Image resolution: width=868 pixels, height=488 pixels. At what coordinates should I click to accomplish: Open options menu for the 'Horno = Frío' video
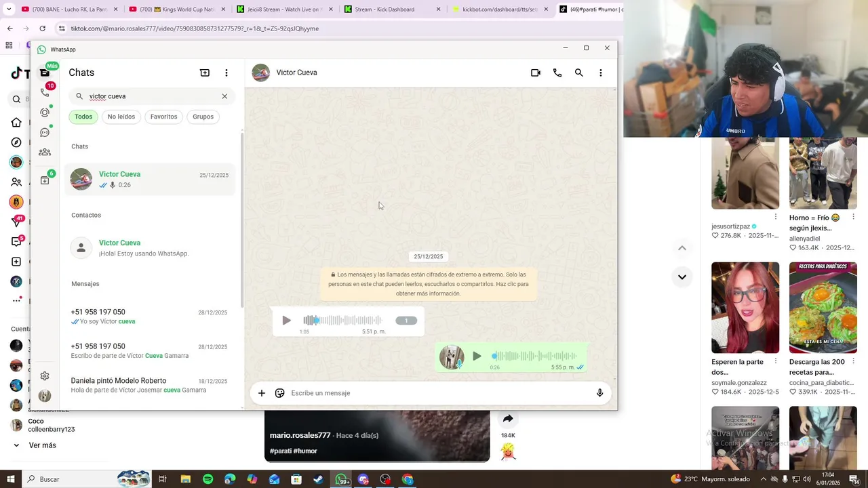coord(853,218)
